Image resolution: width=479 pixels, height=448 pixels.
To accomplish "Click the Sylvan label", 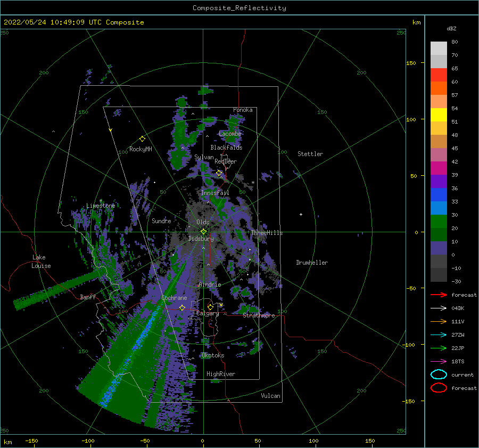I will point(204,157).
